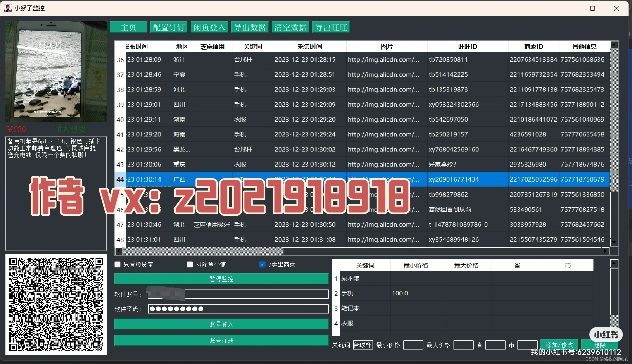Open the 主页 tab
This screenshot has height=364, width=632.
128,27
